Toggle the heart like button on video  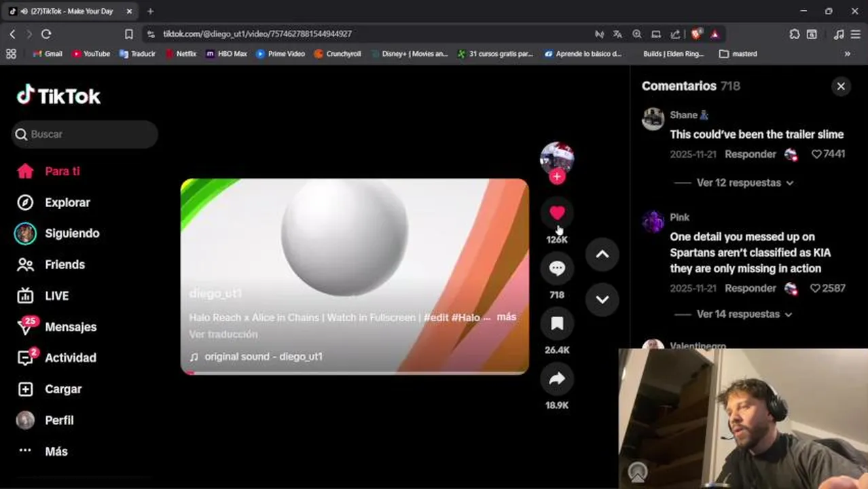click(557, 213)
